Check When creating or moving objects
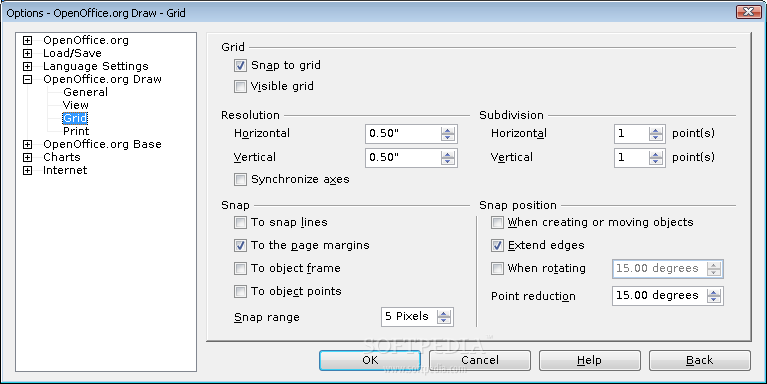This screenshot has width=767, height=384. click(497, 223)
